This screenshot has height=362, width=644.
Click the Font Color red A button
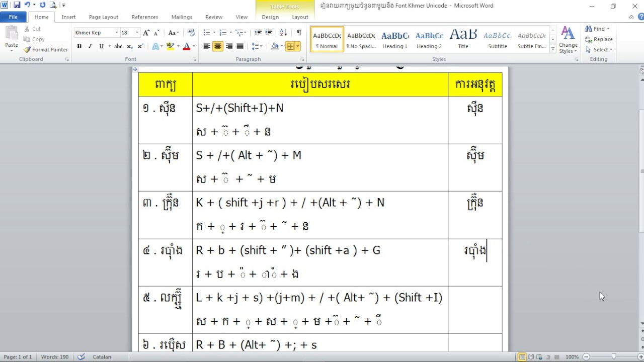[x=187, y=46]
